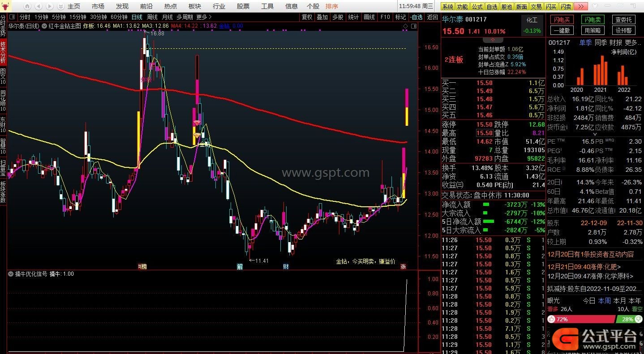Expand more yellow tools with >> button

coord(580,6)
